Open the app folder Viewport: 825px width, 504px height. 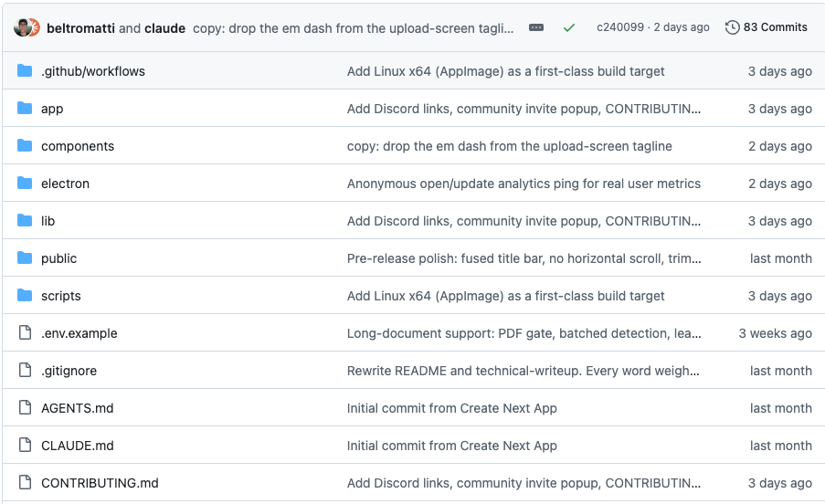[x=52, y=109]
